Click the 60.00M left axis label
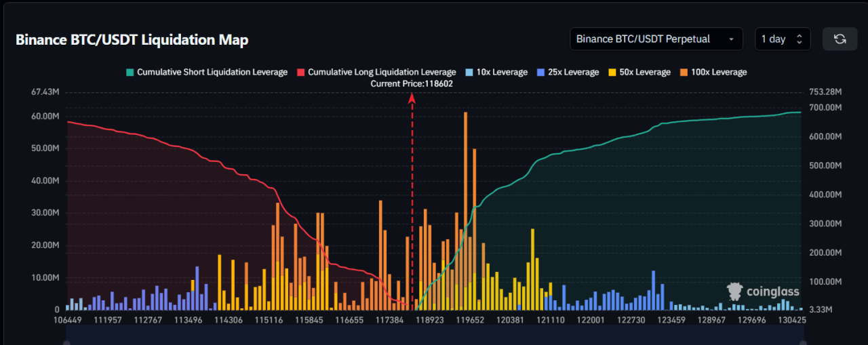This screenshot has width=868, height=345. click(45, 117)
